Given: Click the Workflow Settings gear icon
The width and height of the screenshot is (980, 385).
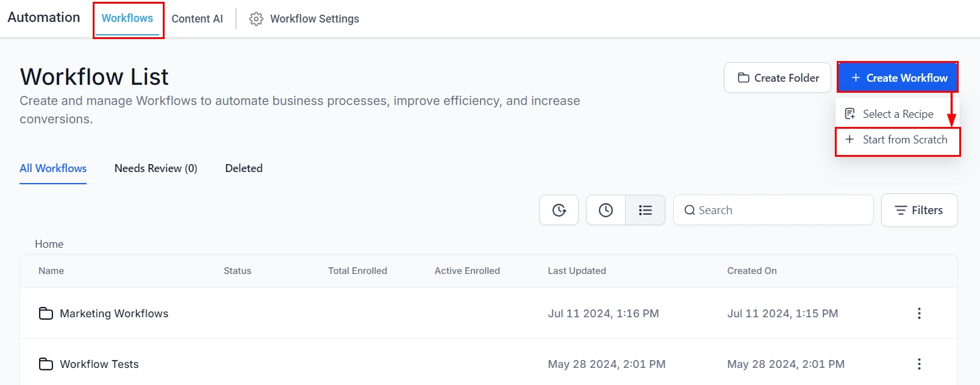Looking at the screenshot, I should tap(256, 19).
